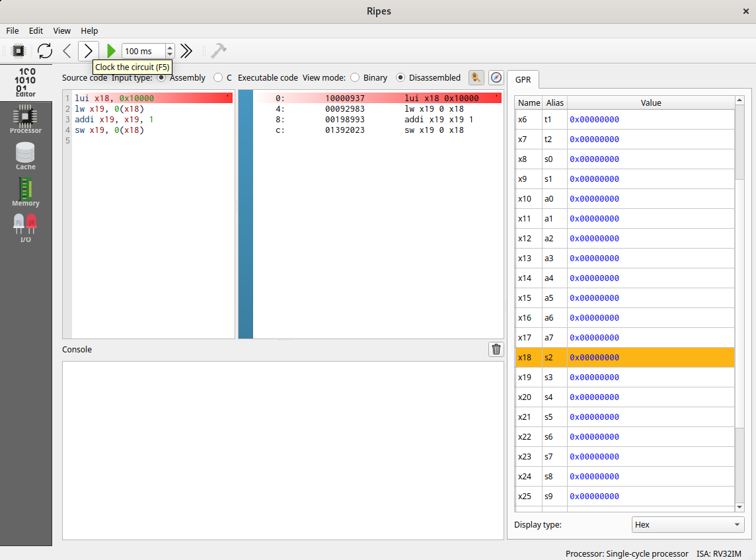This screenshot has width=756, height=560.
Task: Clock the circuit with the forward arrow
Action: pyautogui.click(x=89, y=51)
